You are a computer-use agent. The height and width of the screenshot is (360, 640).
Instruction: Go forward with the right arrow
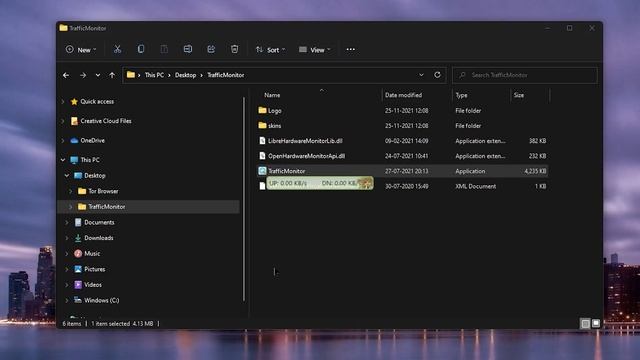click(x=83, y=75)
